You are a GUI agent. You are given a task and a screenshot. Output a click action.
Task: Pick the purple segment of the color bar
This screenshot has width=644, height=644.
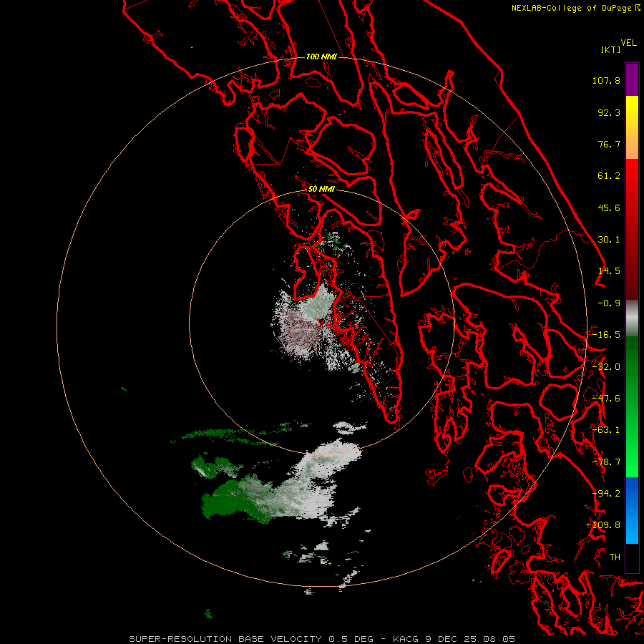tap(632, 79)
